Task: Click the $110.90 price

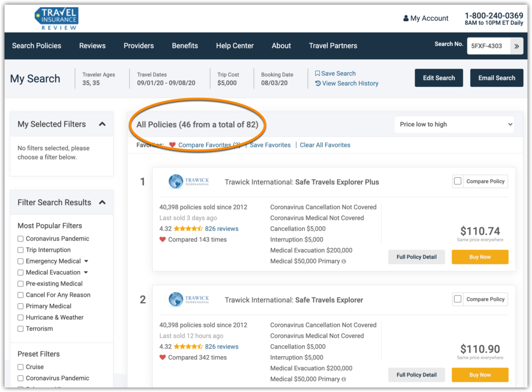Action: click(x=480, y=349)
